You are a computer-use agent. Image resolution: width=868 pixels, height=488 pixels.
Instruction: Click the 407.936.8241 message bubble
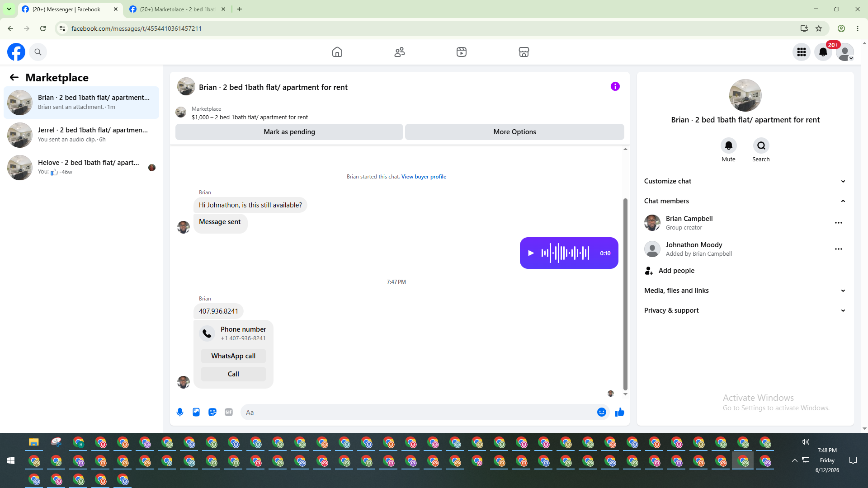tap(218, 311)
